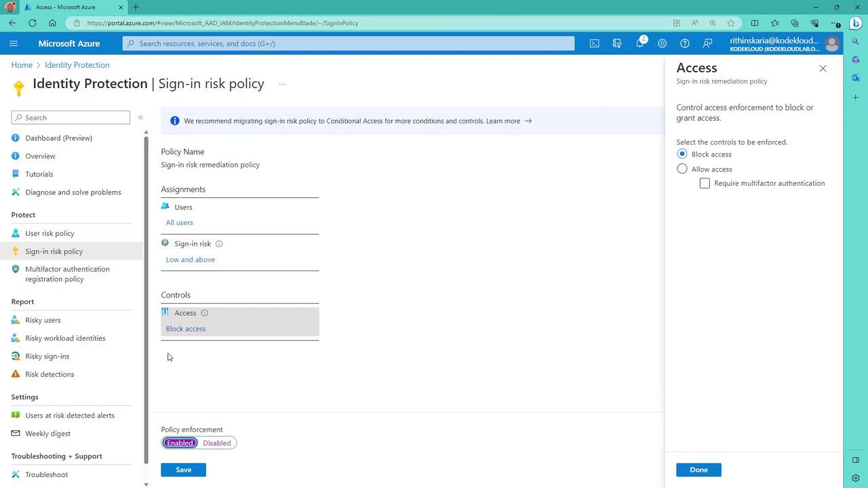Viewport: 868px width, 488px height.
Task: Open the Directories and subscriptions filter icon
Action: 617,43
